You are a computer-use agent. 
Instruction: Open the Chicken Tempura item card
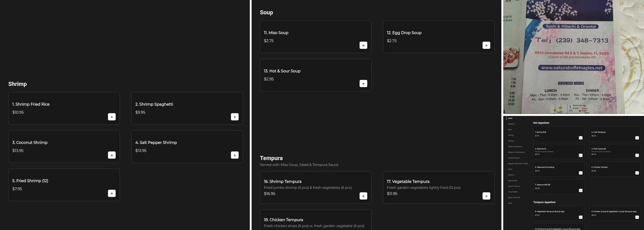(x=315, y=220)
